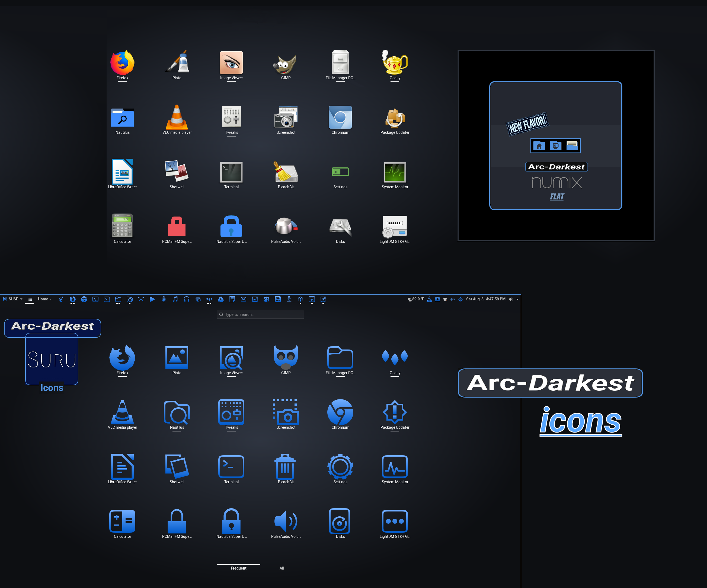Launch blue Disks drive icon

pyautogui.click(x=339, y=521)
